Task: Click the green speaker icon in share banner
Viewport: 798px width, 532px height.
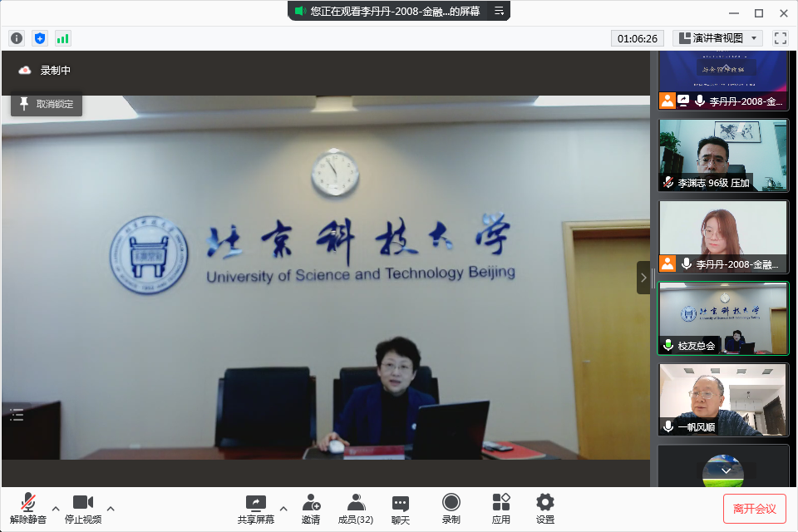Action: [300, 11]
